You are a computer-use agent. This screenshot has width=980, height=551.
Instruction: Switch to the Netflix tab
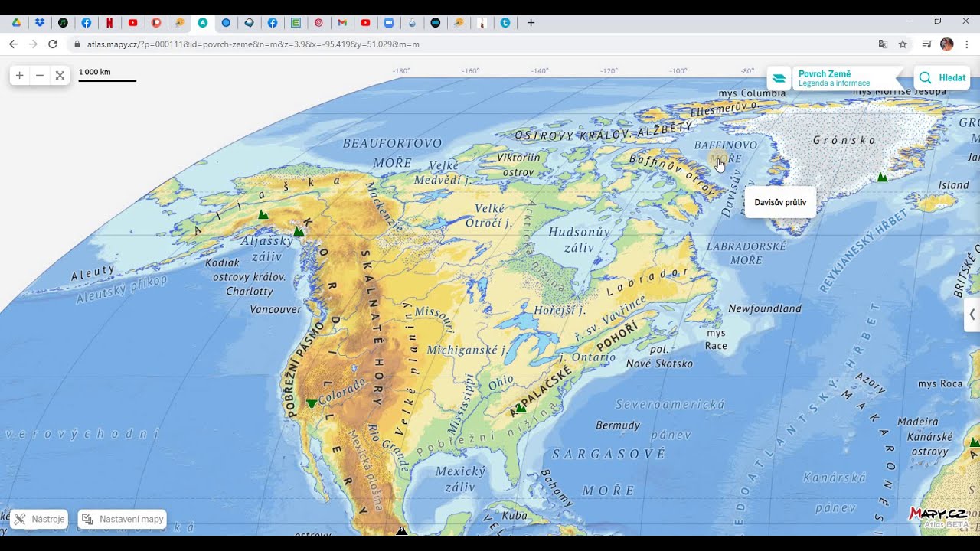point(109,23)
